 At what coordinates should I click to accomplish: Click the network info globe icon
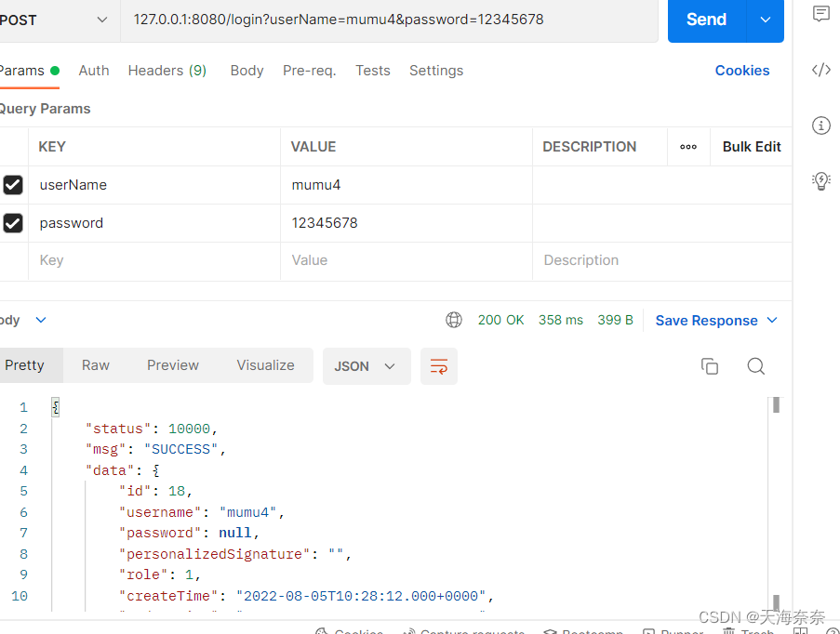pos(454,320)
